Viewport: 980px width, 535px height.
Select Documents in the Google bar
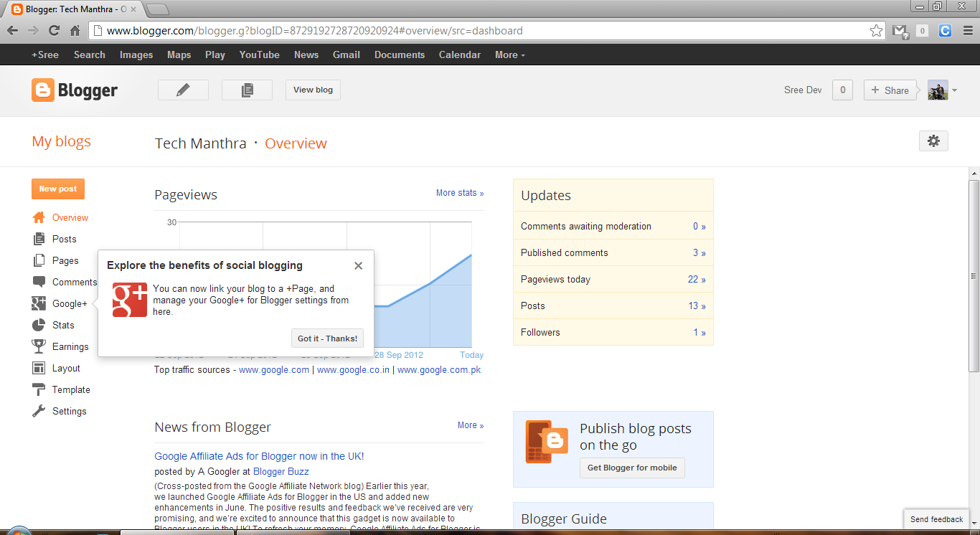tap(400, 55)
